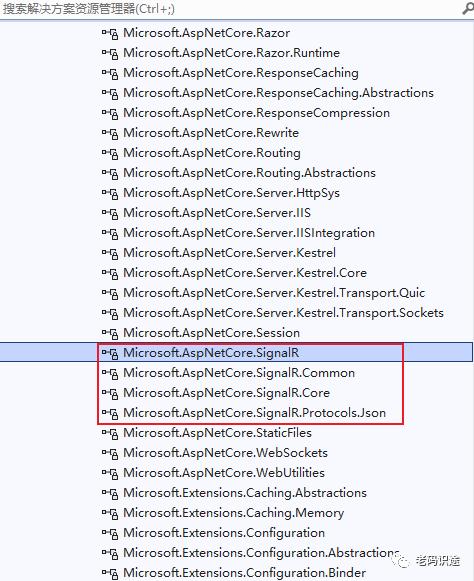Click the icon beside Microsoft.AspNetCore.Session
The height and width of the screenshot is (581, 474).
[110, 333]
